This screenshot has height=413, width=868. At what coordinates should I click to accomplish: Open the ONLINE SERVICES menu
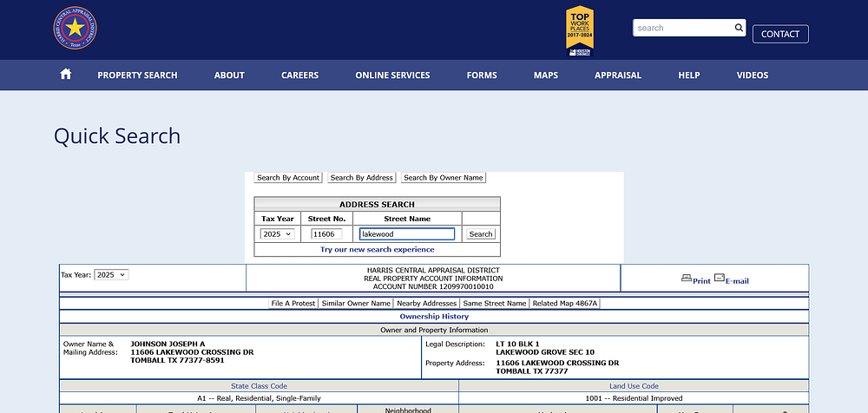(392, 75)
